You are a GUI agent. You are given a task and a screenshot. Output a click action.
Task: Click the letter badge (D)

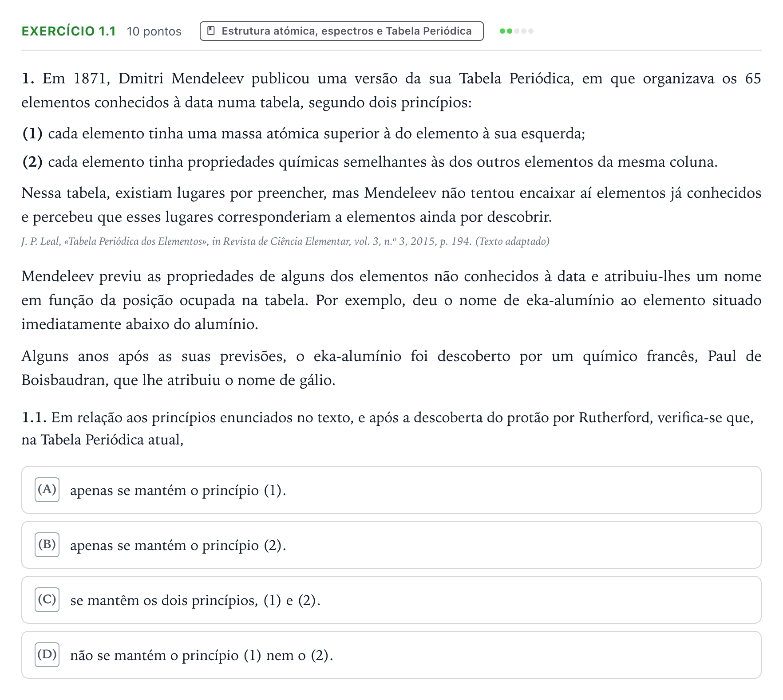click(x=47, y=655)
